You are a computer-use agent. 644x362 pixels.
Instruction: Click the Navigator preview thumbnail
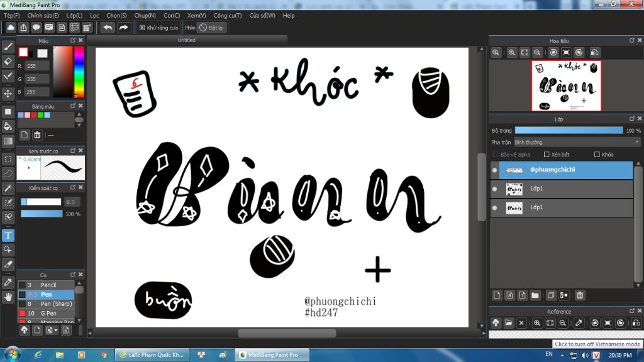click(x=567, y=85)
